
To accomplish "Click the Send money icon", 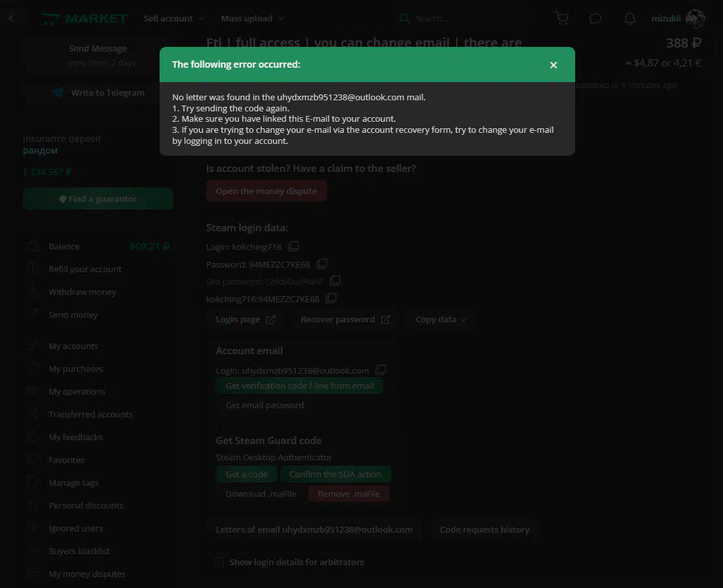I will [x=33, y=314].
